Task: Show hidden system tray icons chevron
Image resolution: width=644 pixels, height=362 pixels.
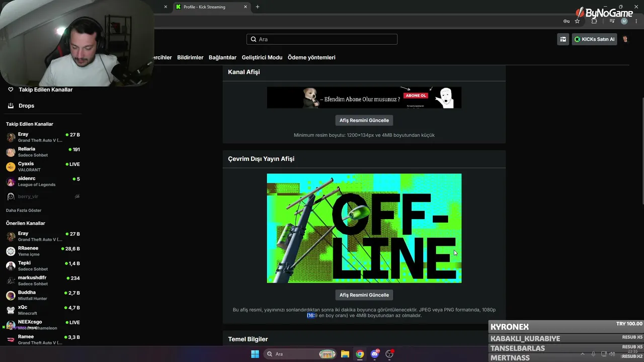Action: (x=583, y=354)
